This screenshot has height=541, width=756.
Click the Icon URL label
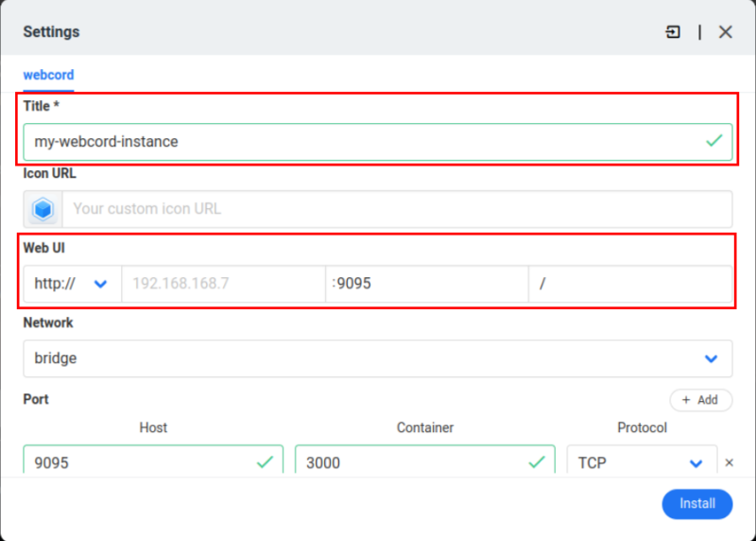tap(49, 173)
